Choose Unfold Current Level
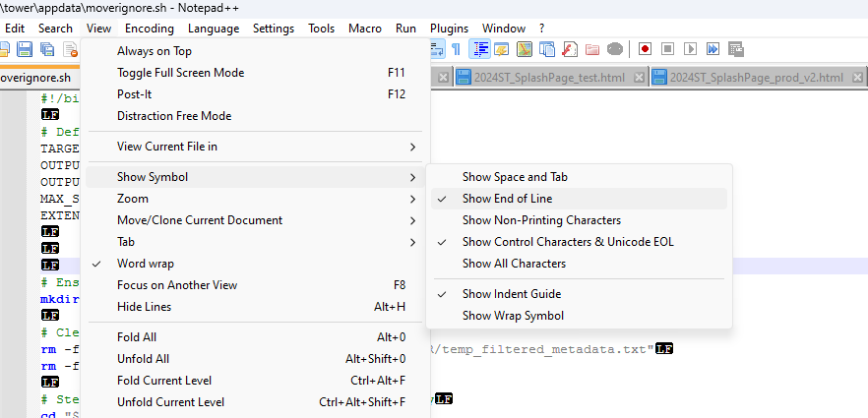868x418 pixels. coord(254,401)
